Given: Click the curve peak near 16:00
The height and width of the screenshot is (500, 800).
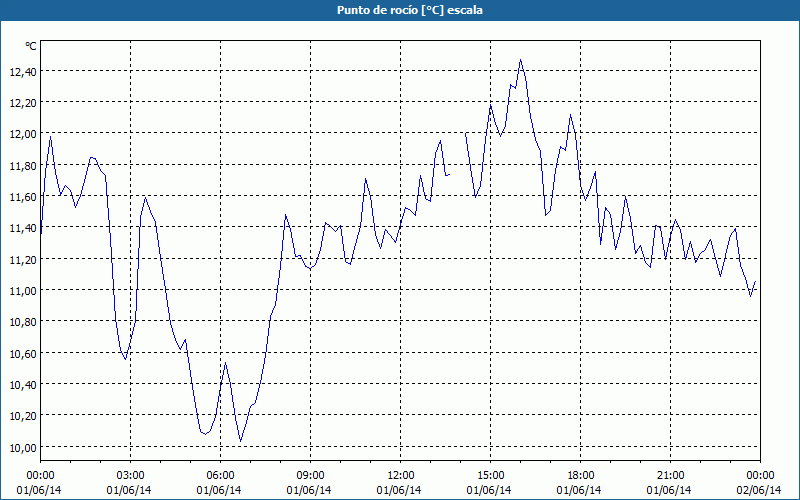Looking at the screenshot, I should [520, 60].
